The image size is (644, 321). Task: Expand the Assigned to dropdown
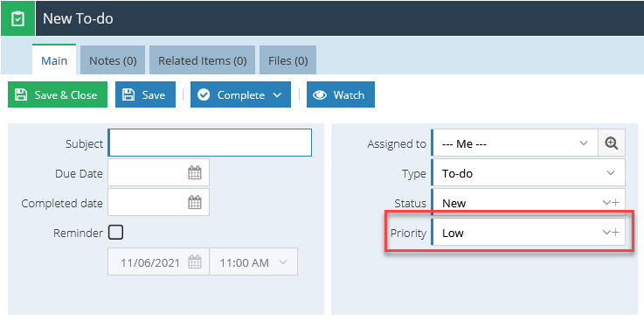pos(515,143)
